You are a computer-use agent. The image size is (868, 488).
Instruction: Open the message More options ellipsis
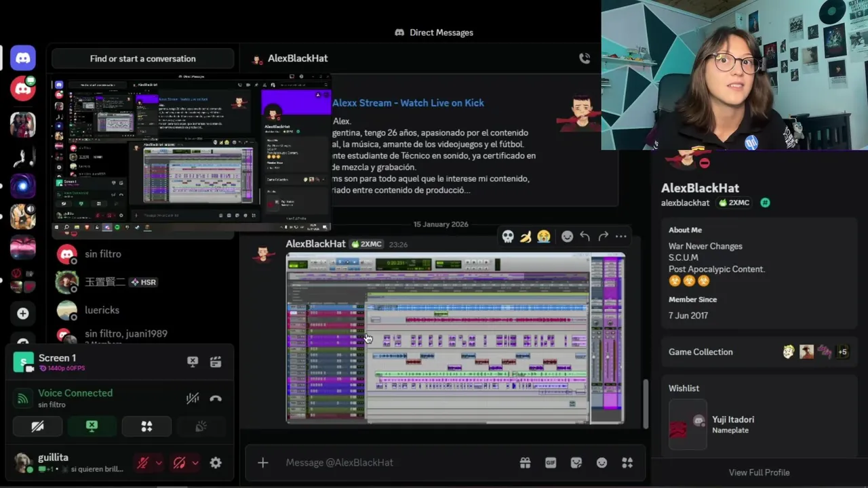(x=620, y=236)
